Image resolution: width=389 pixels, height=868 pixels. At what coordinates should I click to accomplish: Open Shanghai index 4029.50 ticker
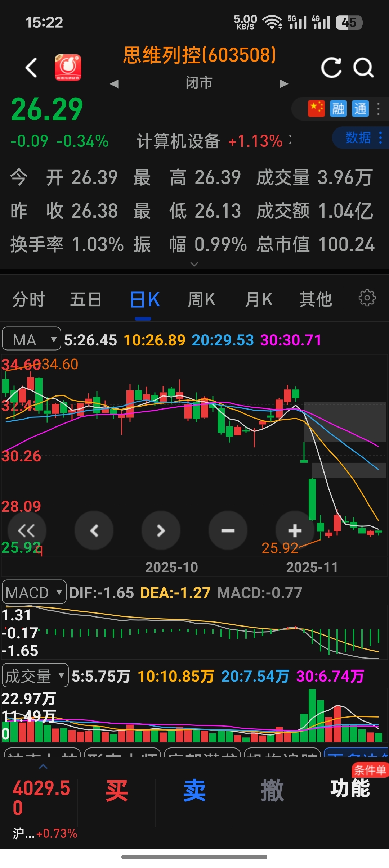41,797
